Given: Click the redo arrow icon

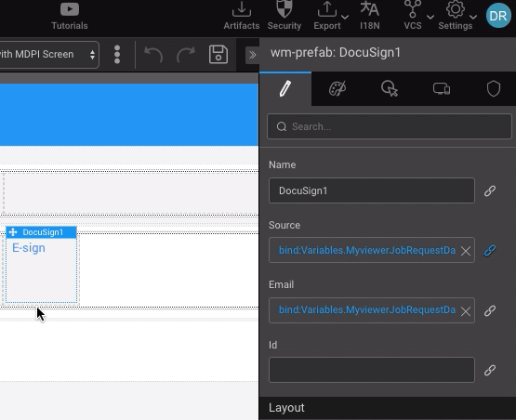Looking at the screenshot, I should point(186,55).
